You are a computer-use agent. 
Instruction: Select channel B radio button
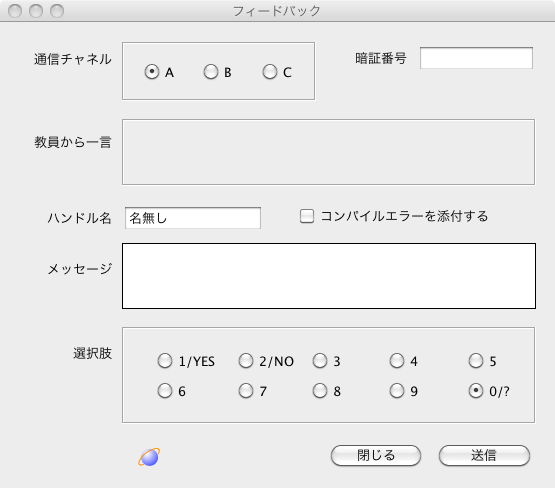point(211,72)
